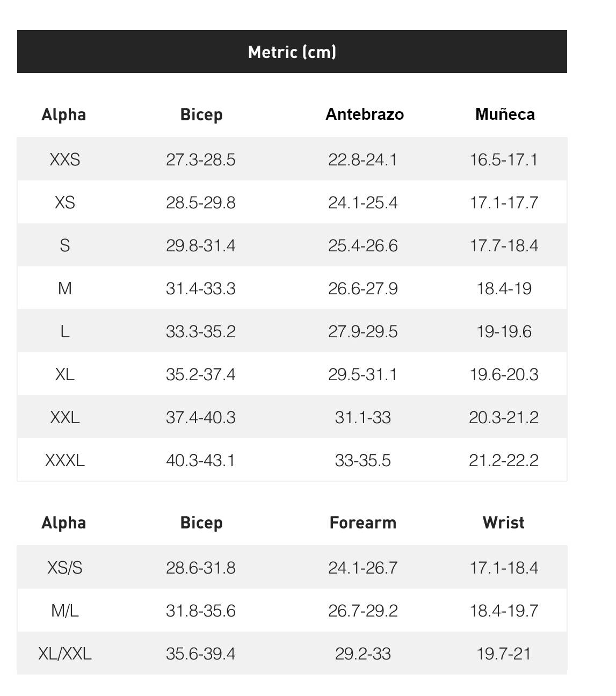This screenshot has width=616, height=696.
Task: Select forearm value 26.7-29.2 for M/L
Action: [x=363, y=611]
